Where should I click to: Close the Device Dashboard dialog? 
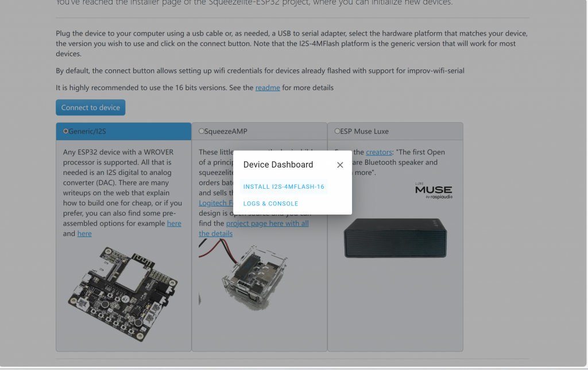point(340,165)
